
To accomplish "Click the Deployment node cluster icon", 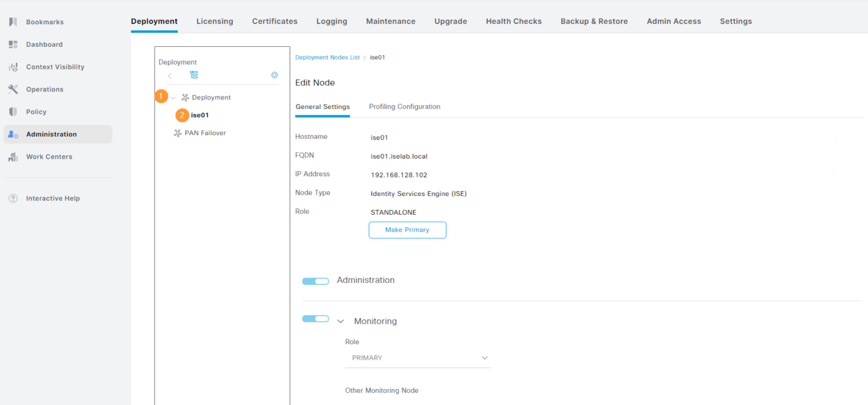I will [x=185, y=97].
